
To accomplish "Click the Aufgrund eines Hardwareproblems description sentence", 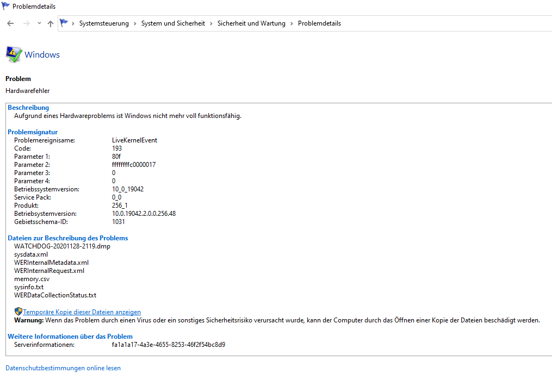I will [128, 116].
